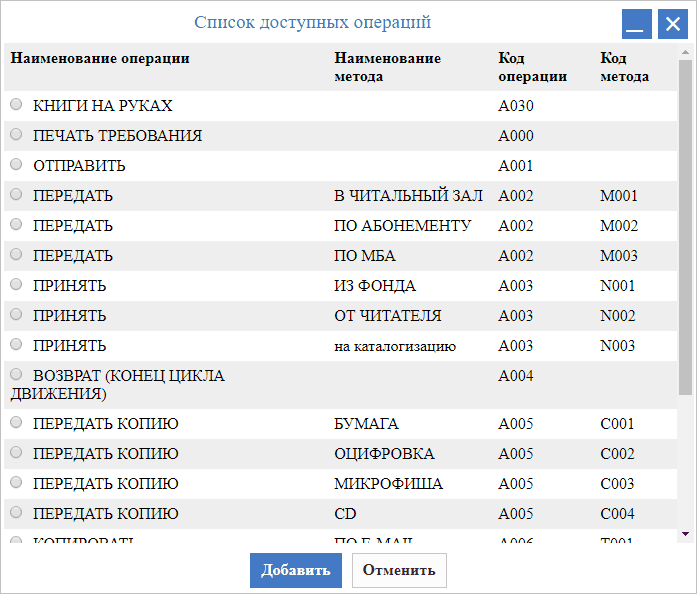Select ПРИНЯТЬ на каталогизацию radio button

16,345
